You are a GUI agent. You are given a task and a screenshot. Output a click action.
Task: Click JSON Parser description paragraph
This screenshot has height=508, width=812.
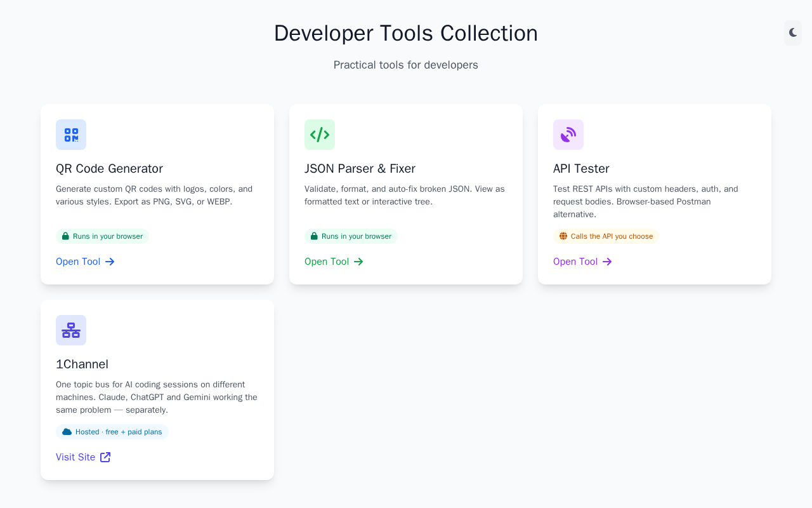click(405, 195)
